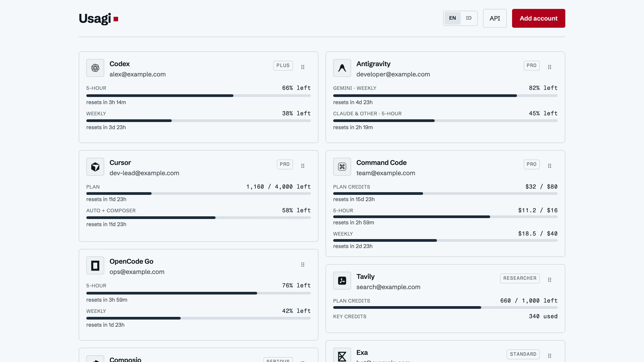The height and width of the screenshot is (362, 644).
Task: Click the Command Code card drag handle
Action: point(549,166)
